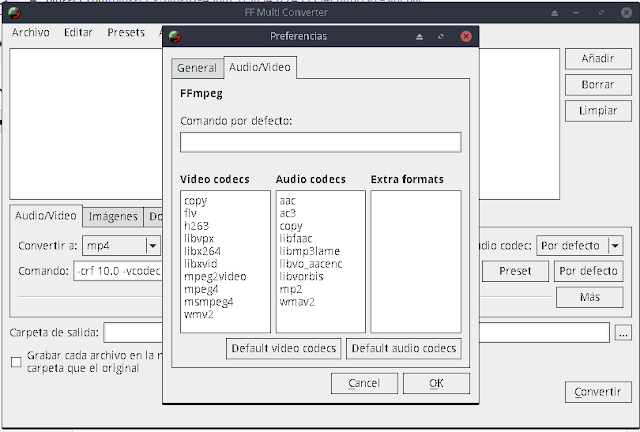Viewport: 640px width, 432px height.
Task: Open the Editar menu
Action: click(78, 33)
